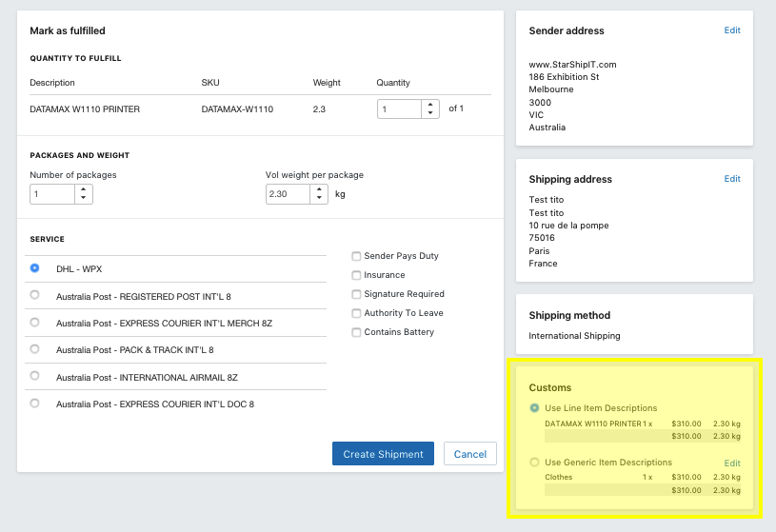Click the Mark as fulfilled heading
The width and height of the screenshot is (776, 532).
click(68, 30)
